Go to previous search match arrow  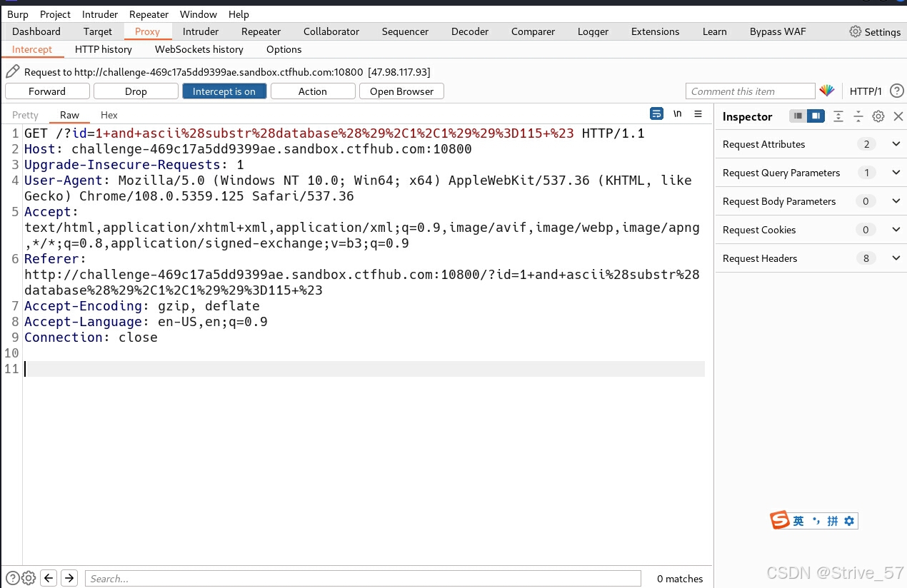tap(49, 578)
